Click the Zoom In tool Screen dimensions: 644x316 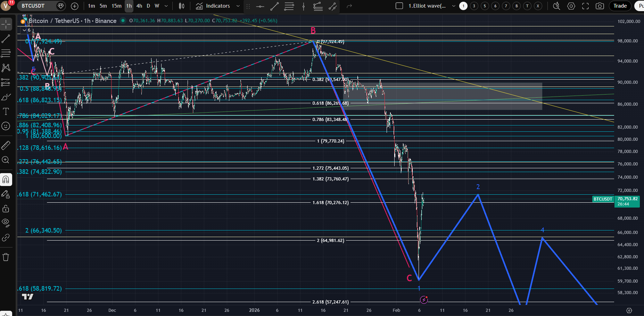pos(6,160)
